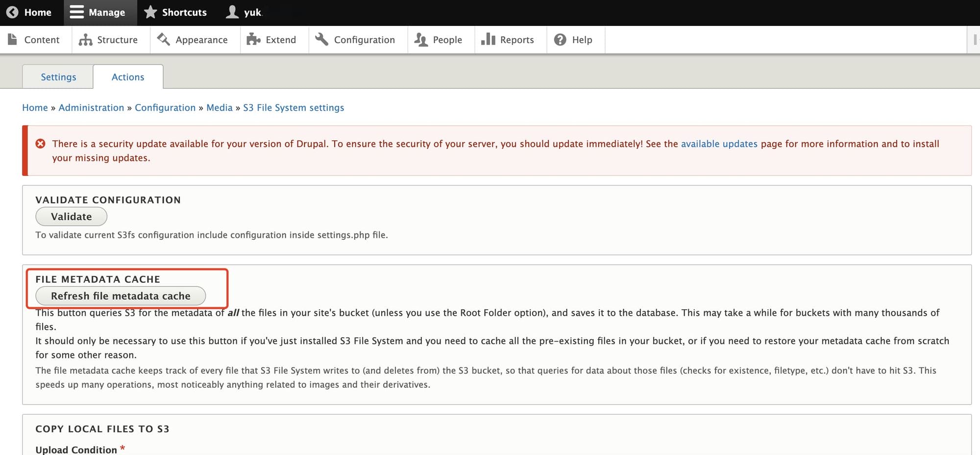Open the Help admin menu
Screen dimensions: 980x455
click(x=582, y=40)
